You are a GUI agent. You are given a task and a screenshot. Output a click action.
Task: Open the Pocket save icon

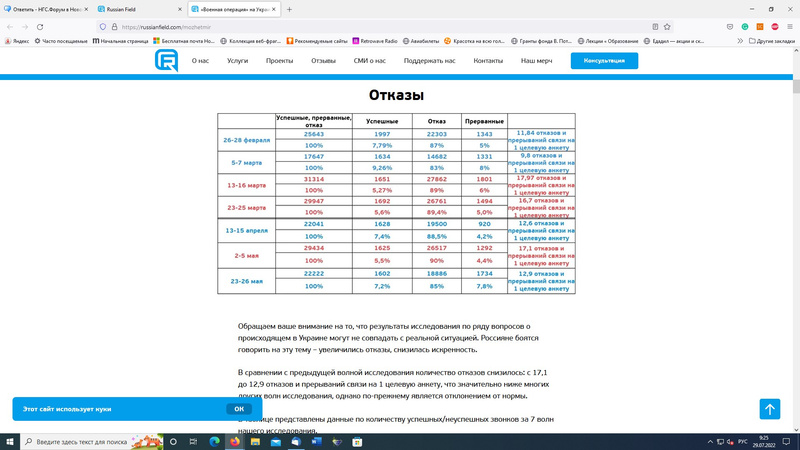[730, 27]
